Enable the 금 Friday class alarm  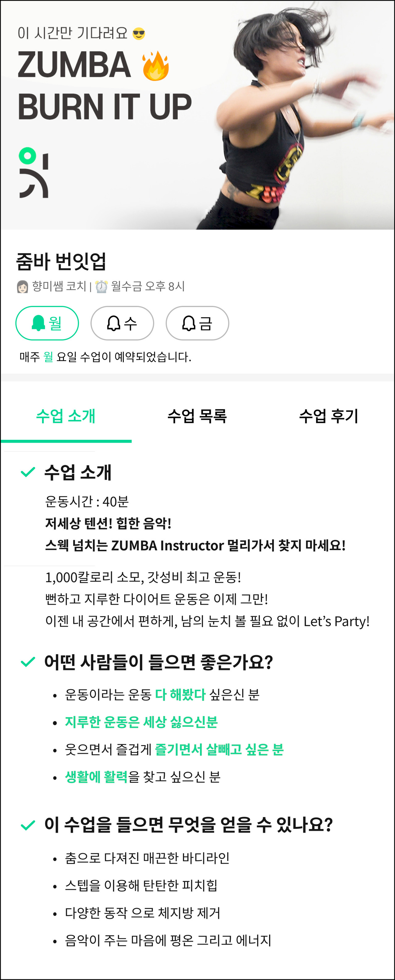(197, 323)
